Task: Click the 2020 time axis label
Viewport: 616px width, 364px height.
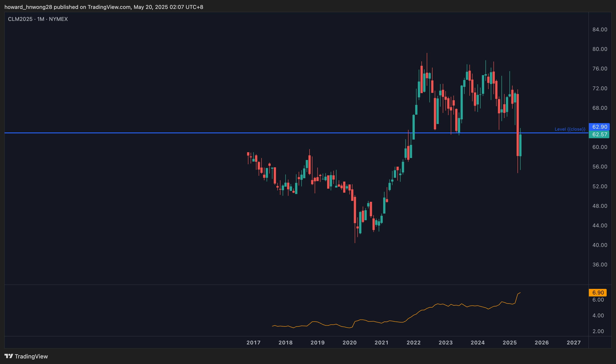Action: pyautogui.click(x=350, y=342)
